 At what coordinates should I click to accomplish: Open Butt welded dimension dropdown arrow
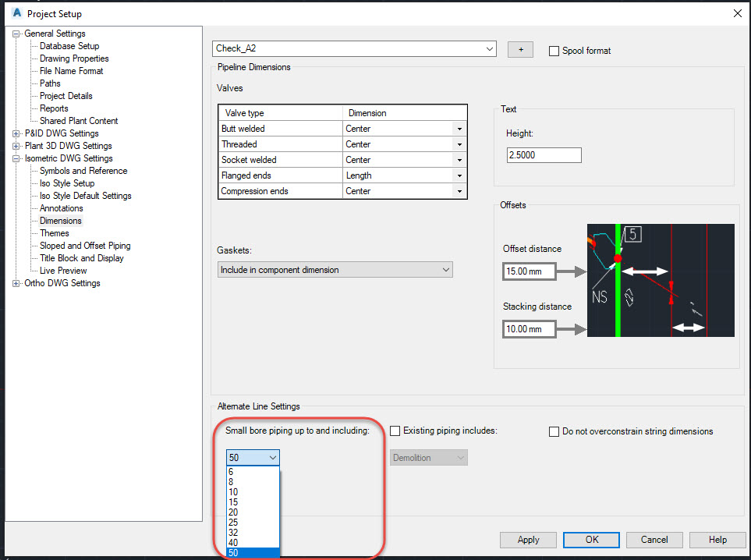coord(459,129)
